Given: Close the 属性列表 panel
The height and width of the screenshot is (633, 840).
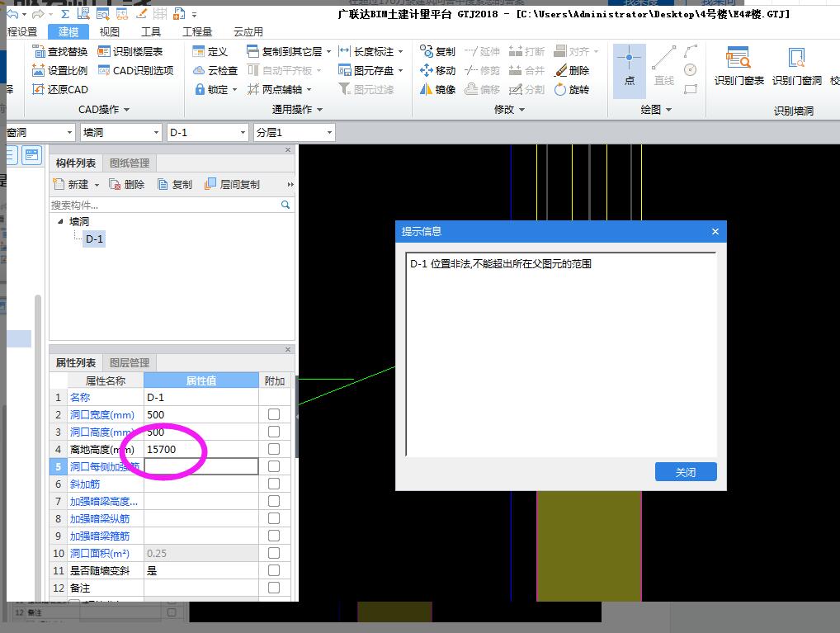Looking at the screenshot, I should (x=288, y=349).
